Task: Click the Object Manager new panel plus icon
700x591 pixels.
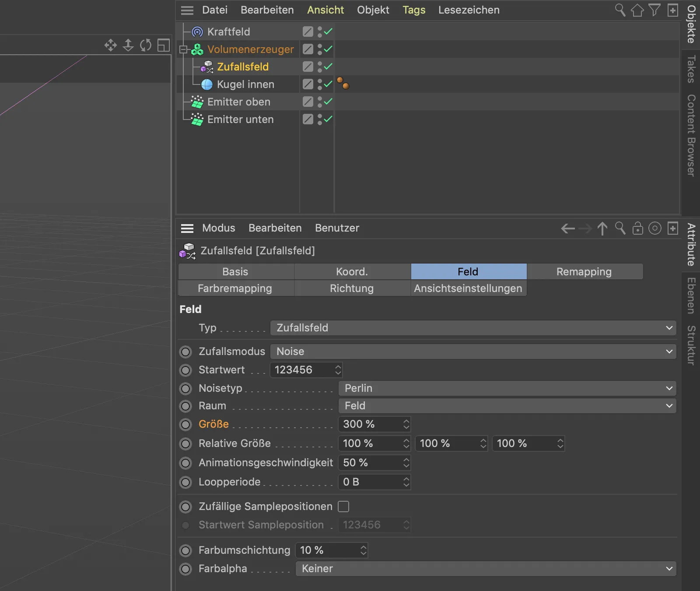Action: click(x=673, y=10)
